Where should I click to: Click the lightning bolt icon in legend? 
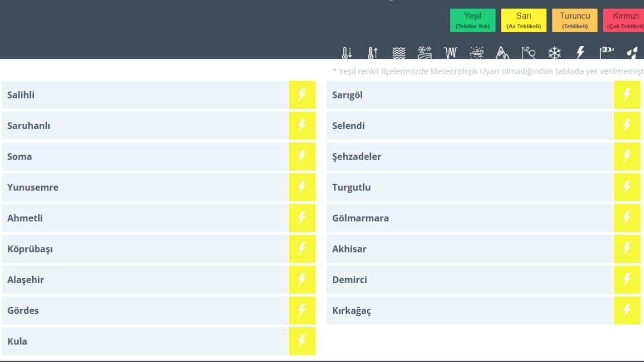click(581, 53)
